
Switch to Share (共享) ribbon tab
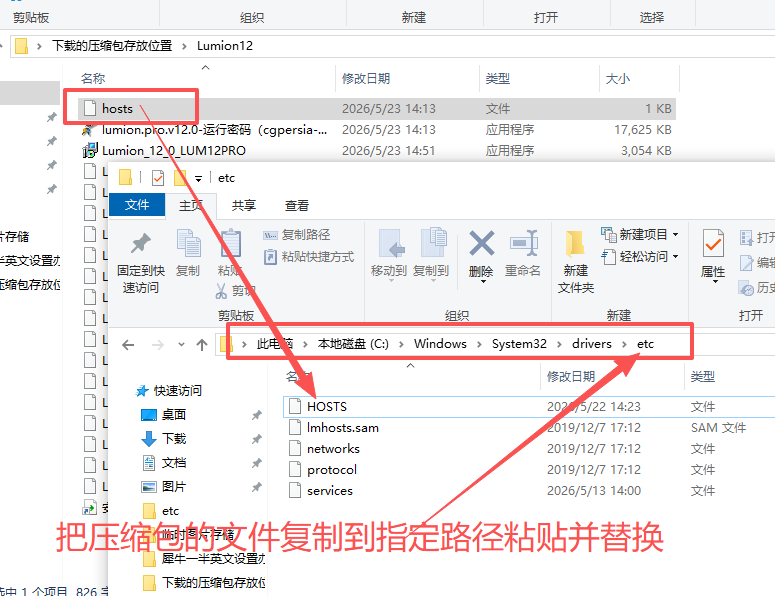[244, 205]
